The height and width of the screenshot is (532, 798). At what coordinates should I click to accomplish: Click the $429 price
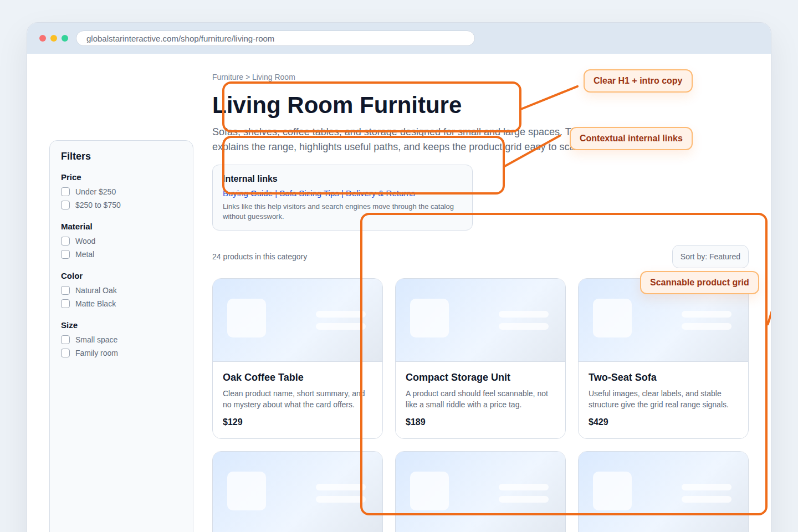(598, 422)
